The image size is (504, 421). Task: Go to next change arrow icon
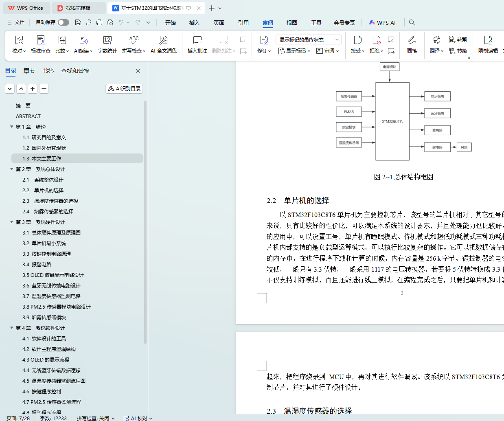pyautogui.click(x=391, y=51)
